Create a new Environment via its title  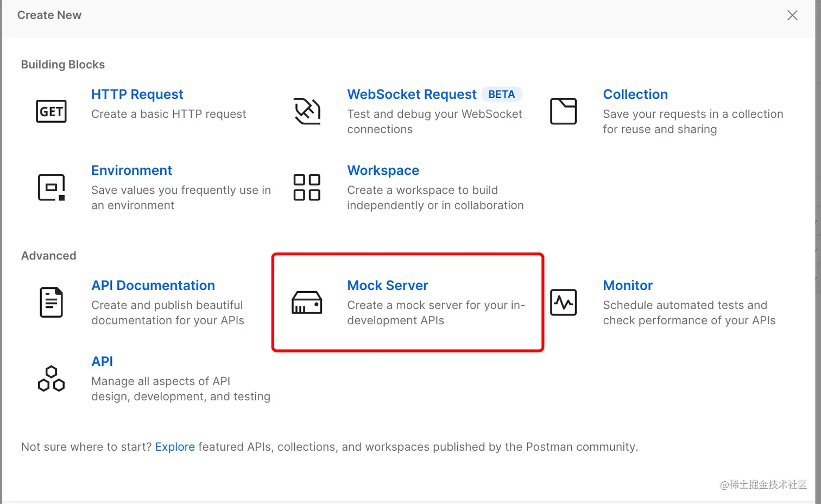point(131,171)
